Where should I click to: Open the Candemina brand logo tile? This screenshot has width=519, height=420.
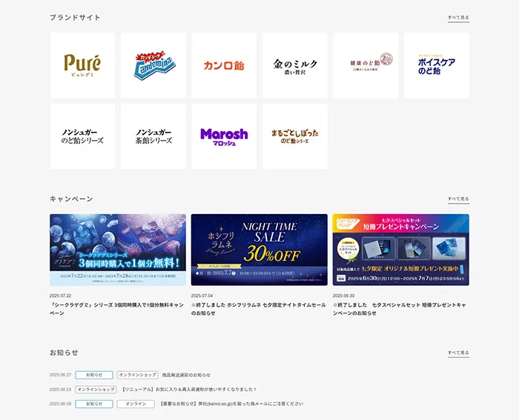153,65
